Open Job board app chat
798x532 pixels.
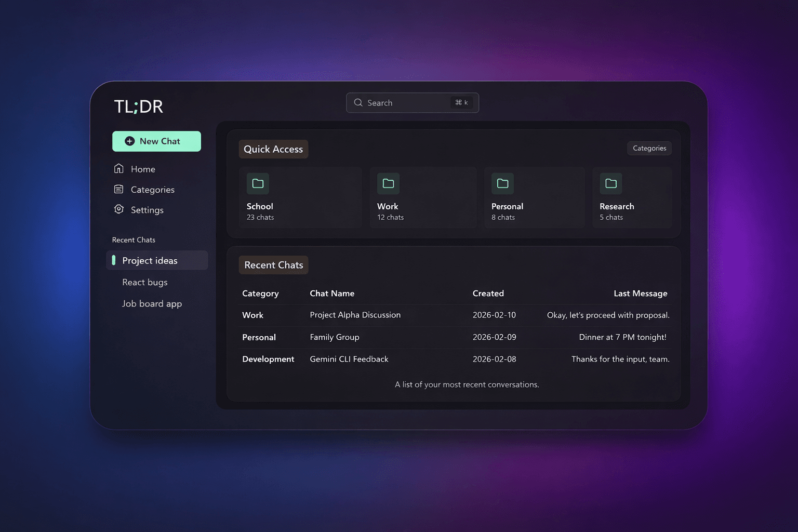152,304
